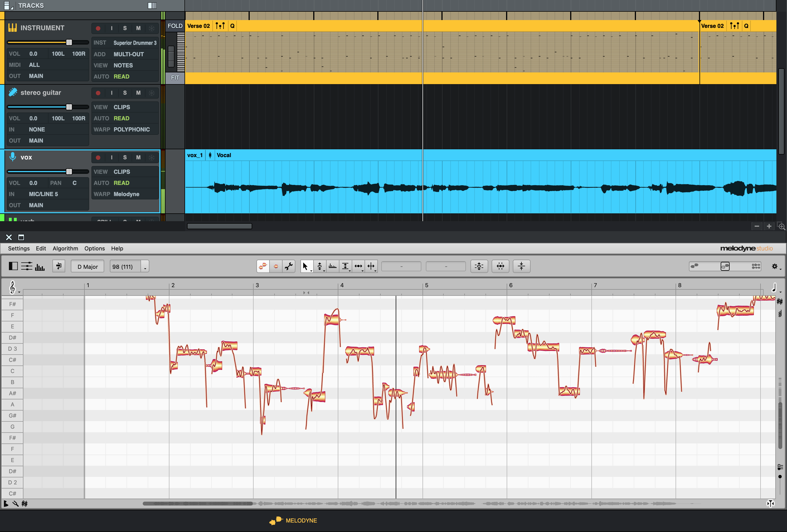Open the tempo dropdown arrow next to 98 (111)
The image size is (787, 532).
(x=145, y=267)
